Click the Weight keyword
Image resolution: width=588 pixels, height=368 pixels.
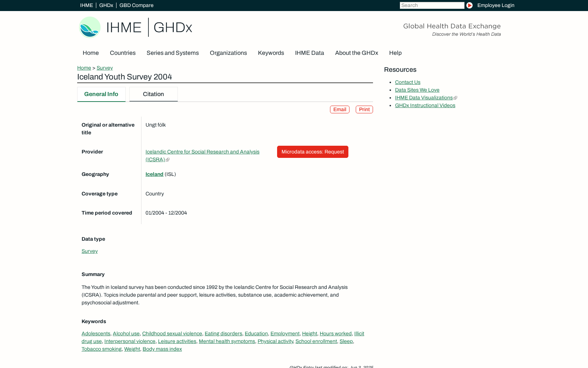tap(132, 349)
